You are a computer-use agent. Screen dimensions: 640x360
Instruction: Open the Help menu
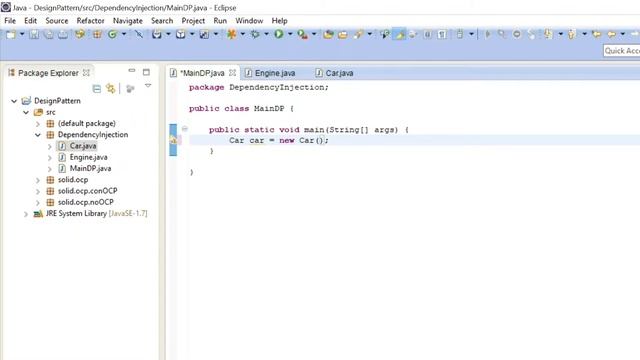pyautogui.click(x=280, y=21)
